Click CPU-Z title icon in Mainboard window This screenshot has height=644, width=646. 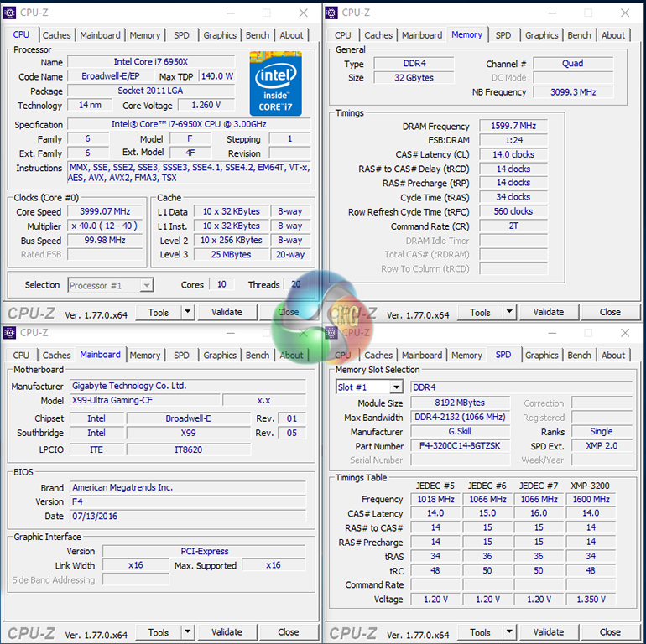pyautogui.click(x=10, y=333)
